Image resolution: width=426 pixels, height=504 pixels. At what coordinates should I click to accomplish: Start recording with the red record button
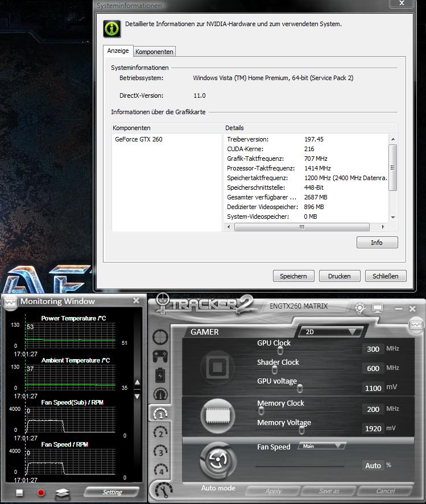41,493
